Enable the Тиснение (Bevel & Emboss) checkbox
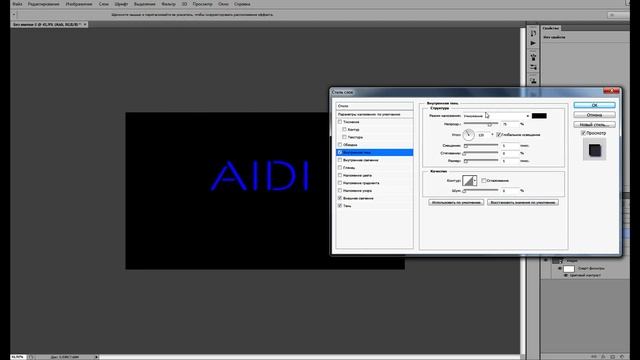The image size is (640, 360). (340, 122)
